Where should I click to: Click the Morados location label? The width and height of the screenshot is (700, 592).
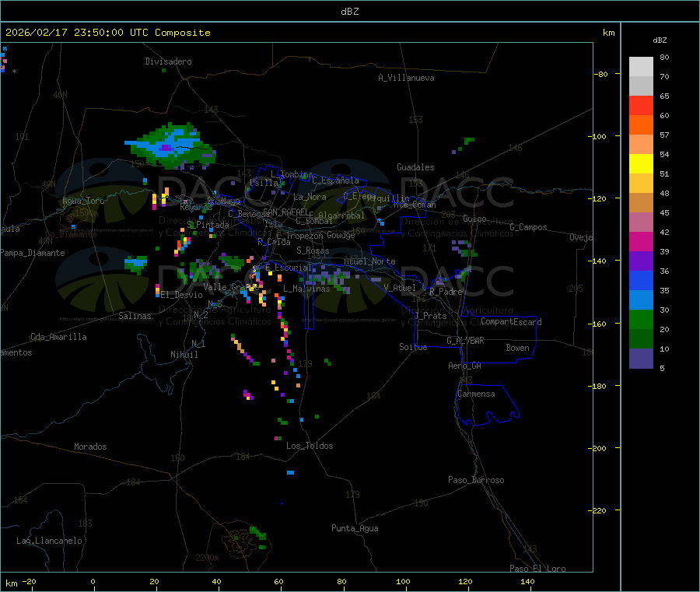90,447
